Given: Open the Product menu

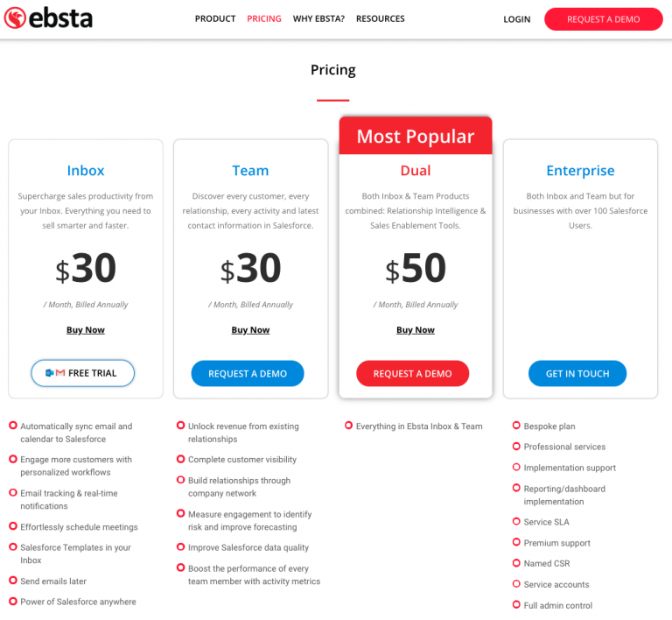Looking at the screenshot, I should [215, 18].
